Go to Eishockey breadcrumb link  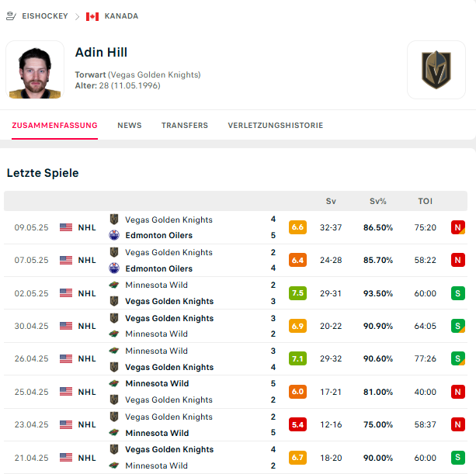click(45, 16)
